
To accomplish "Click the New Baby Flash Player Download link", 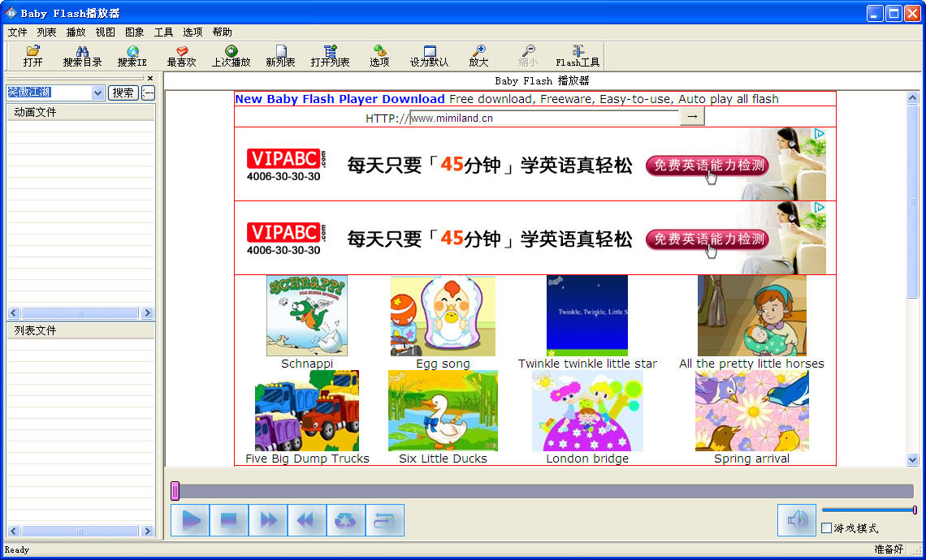I will tap(340, 99).
